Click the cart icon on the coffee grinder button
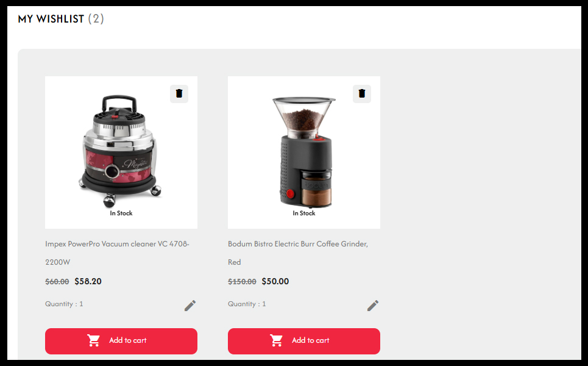Image resolution: width=588 pixels, height=366 pixels. click(x=277, y=340)
